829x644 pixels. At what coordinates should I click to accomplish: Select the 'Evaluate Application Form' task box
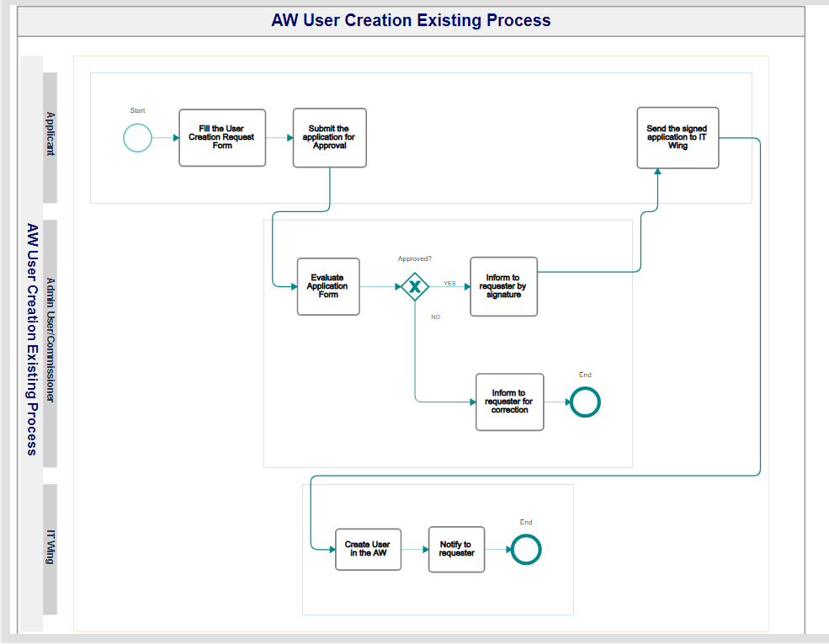click(x=328, y=286)
